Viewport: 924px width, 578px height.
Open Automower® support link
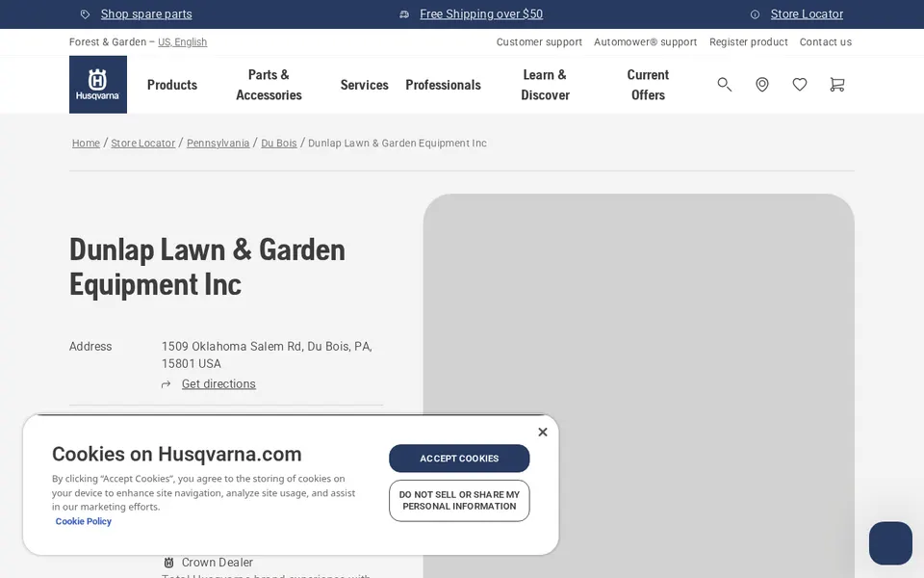coord(645,41)
